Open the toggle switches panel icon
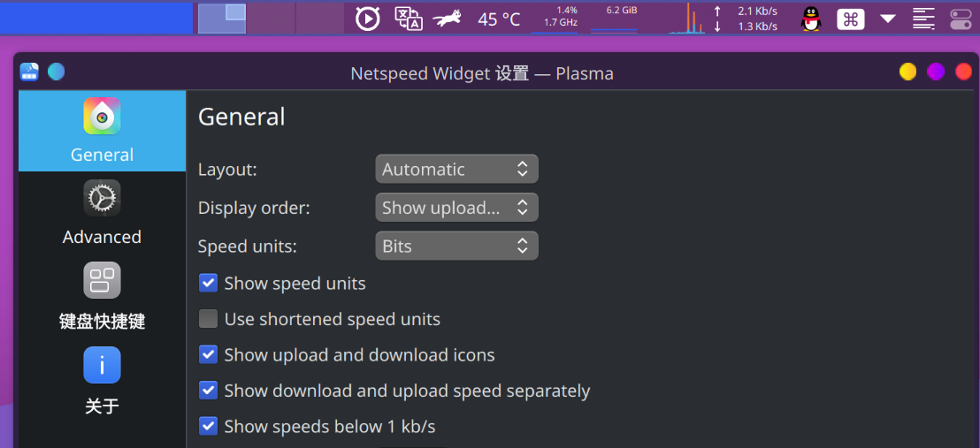Screen dimensions: 980x448 click(x=960, y=19)
